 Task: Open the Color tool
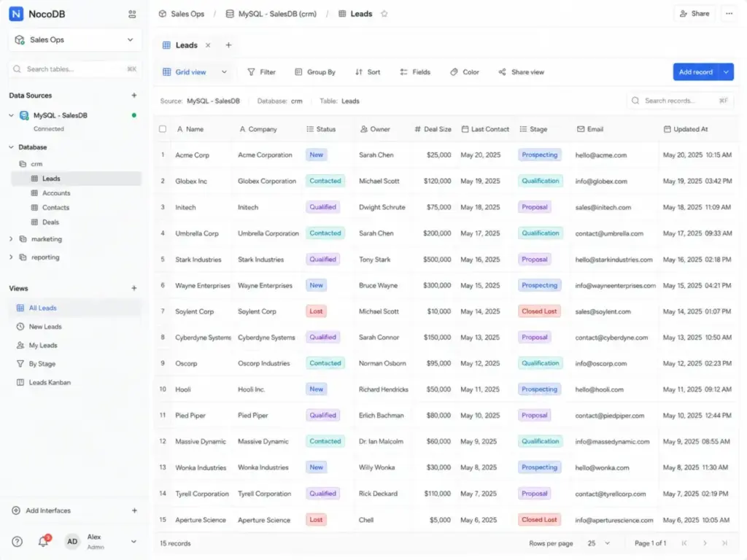point(465,72)
